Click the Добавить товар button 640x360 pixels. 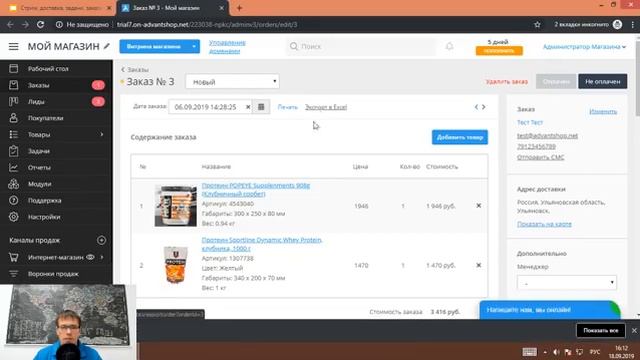tap(460, 137)
